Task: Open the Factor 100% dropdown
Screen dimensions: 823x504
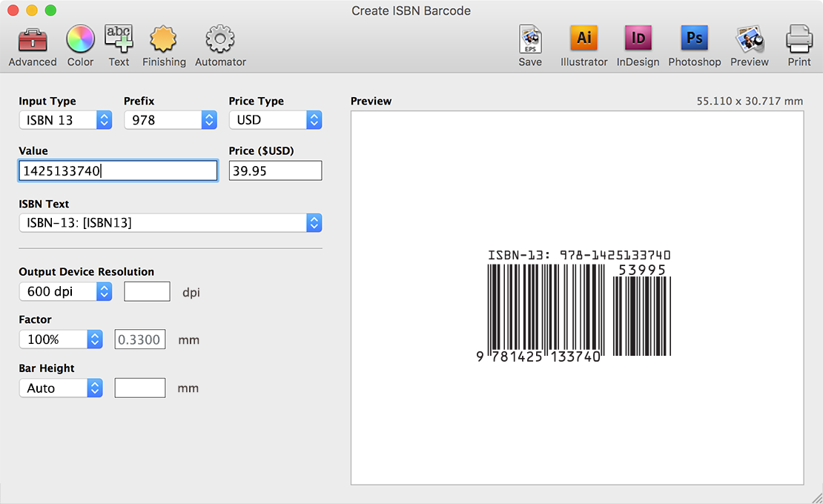Action: (60, 340)
